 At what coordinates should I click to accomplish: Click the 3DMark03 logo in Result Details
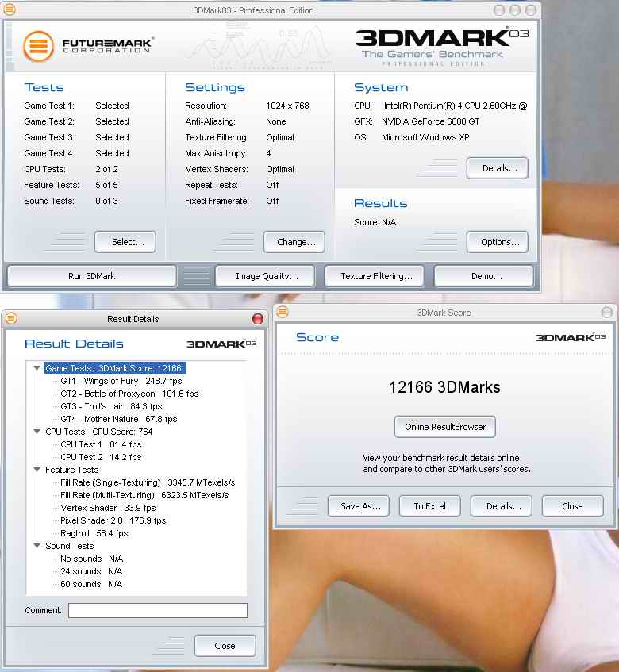coord(221,344)
